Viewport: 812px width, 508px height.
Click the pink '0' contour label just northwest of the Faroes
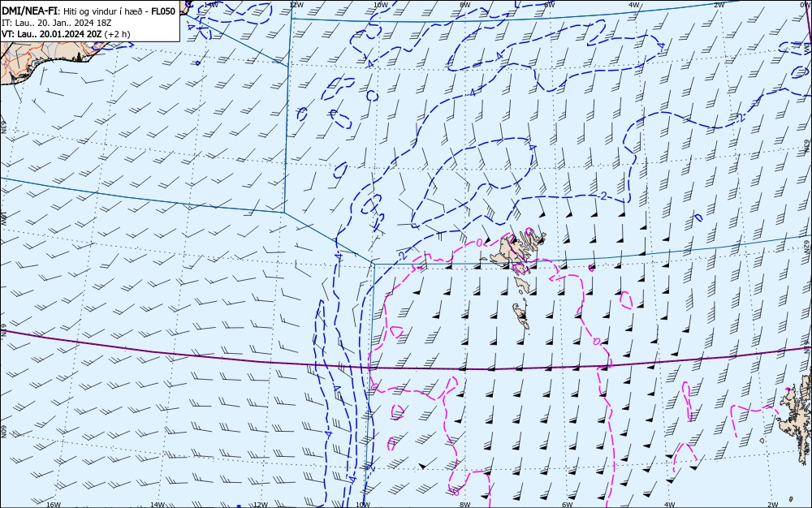click(x=480, y=242)
